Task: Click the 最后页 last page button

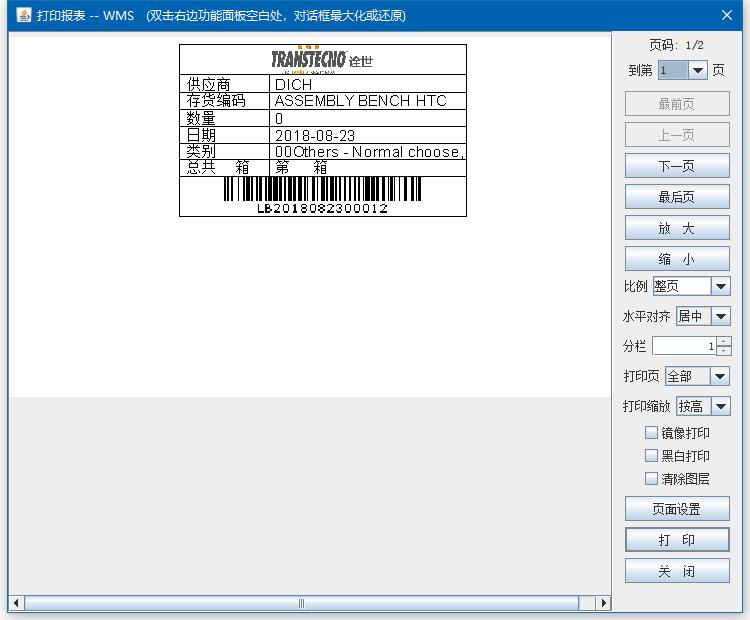Action: point(677,197)
